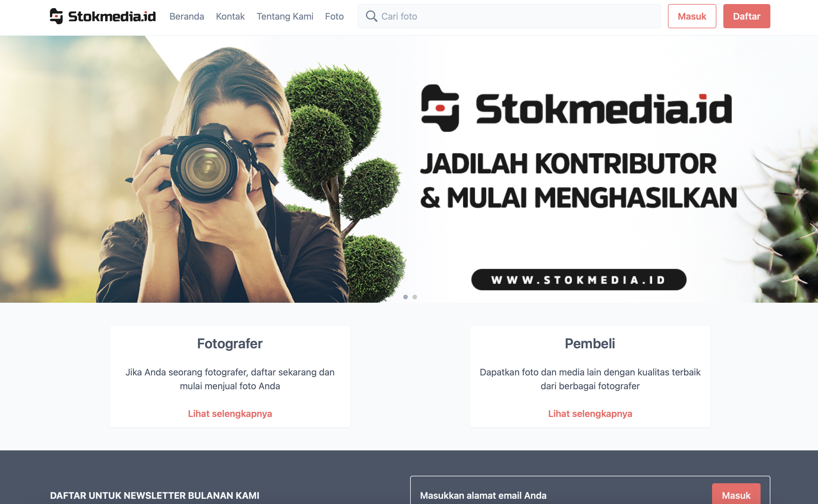Click the large Stokmedia.id banner logo

577,108
